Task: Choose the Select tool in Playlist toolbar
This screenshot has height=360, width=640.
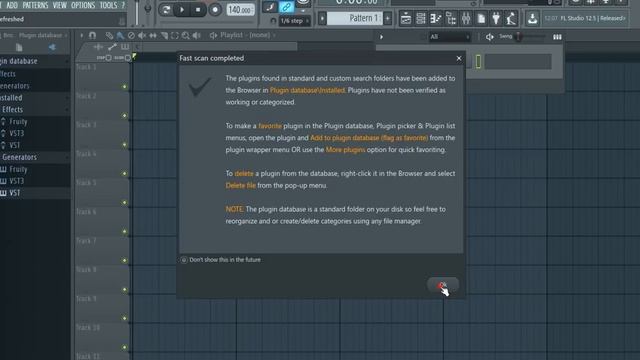Action: point(175,36)
